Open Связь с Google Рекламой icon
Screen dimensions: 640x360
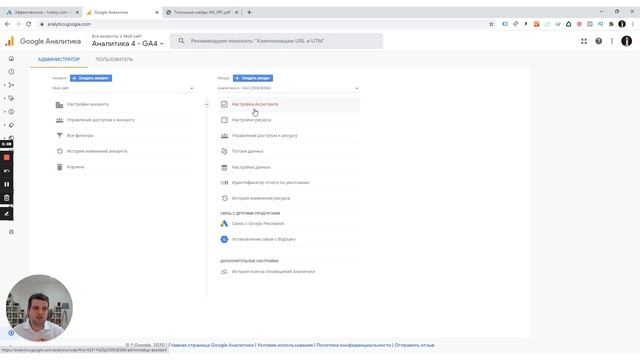coord(224,224)
